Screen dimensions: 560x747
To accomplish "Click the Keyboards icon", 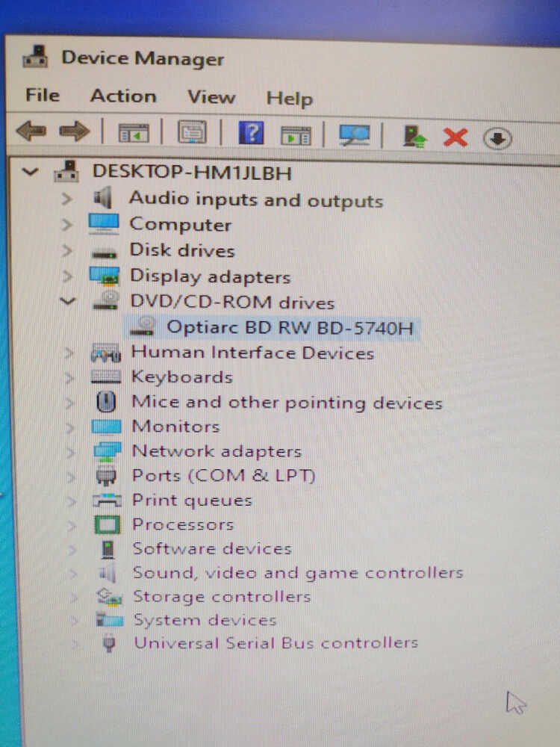I will tap(106, 376).
